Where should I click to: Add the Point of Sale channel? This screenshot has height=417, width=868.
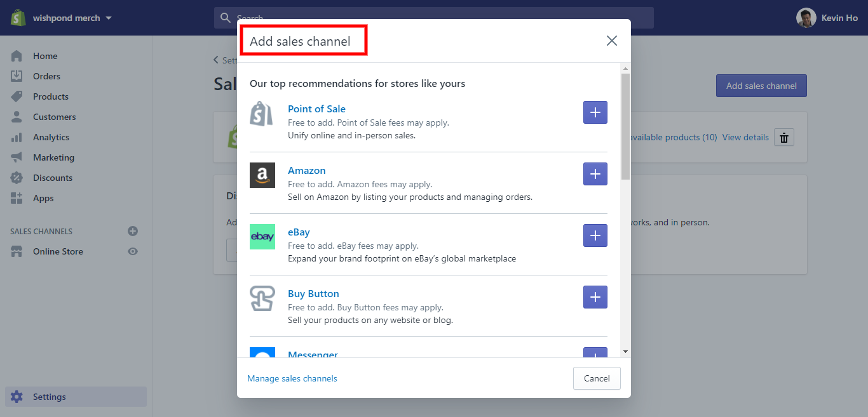coord(595,112)
